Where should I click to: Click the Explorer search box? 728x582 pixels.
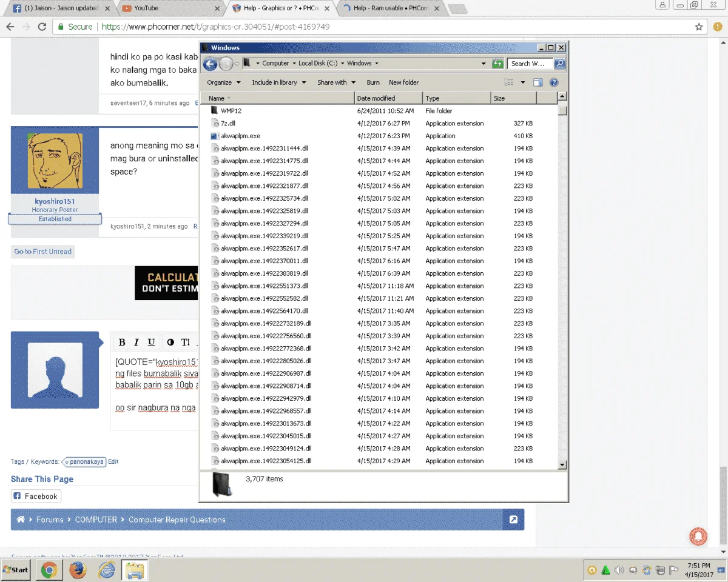point(531,63)
